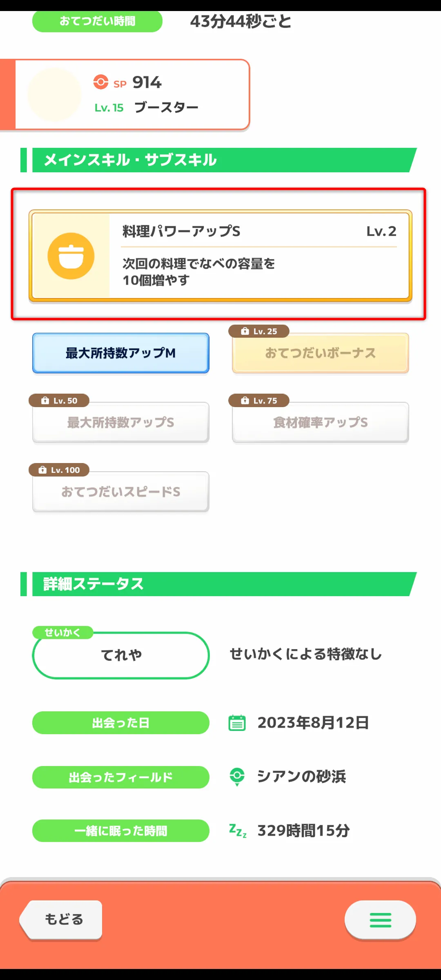Tap the orange cooking pot skill icon
441x980 pixels.
71,256
